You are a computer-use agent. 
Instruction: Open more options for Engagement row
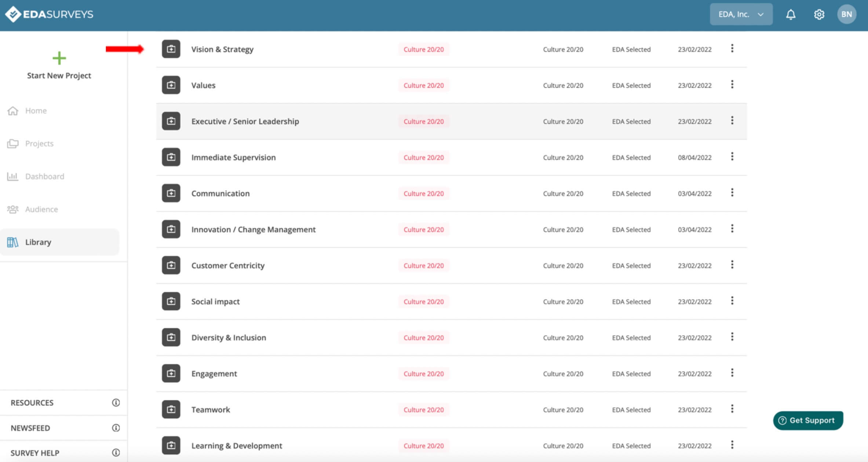732,373
